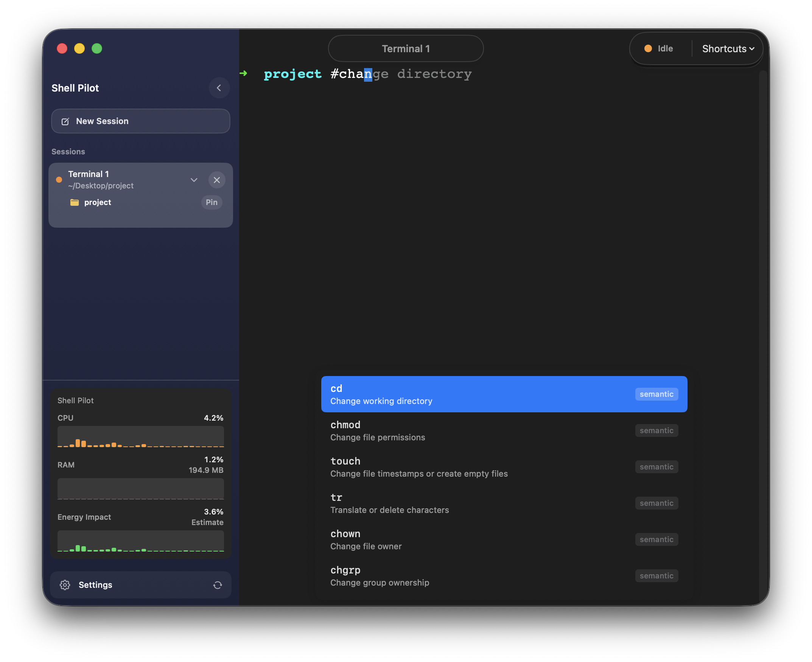Click the '~/Desktop/project' path text
812x662 pixels.
tap(101, 186)
